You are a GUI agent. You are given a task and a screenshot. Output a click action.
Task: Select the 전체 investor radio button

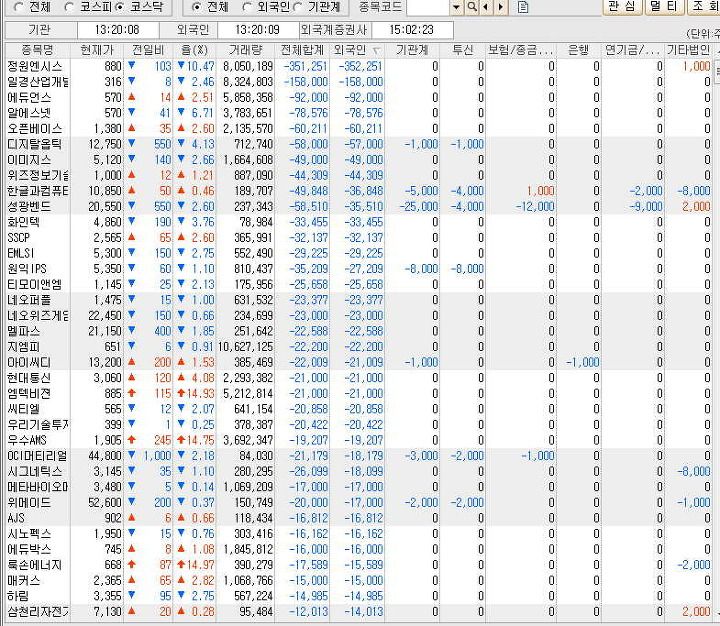(196, 7)
